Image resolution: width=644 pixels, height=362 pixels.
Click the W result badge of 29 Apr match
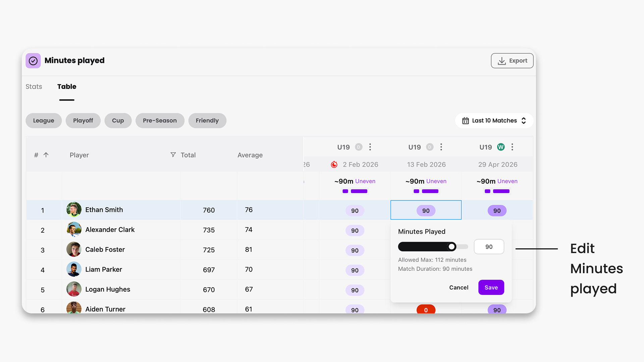501,147
